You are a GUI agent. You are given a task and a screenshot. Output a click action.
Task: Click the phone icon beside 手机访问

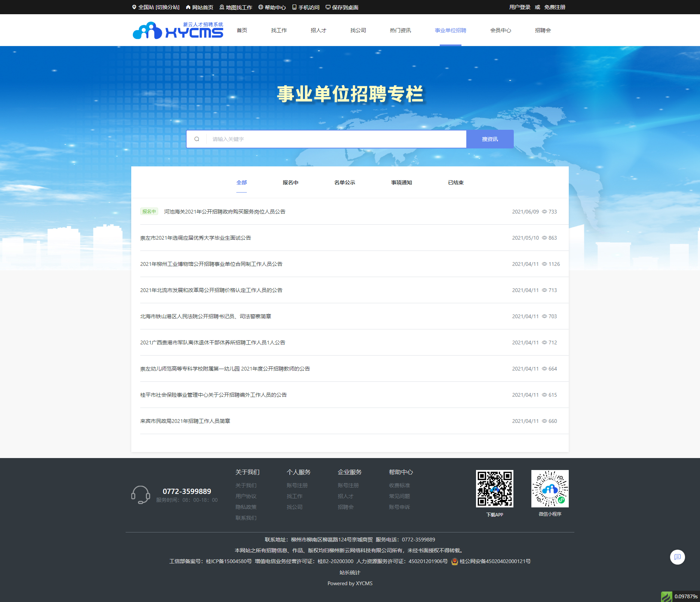coord(294,7)
